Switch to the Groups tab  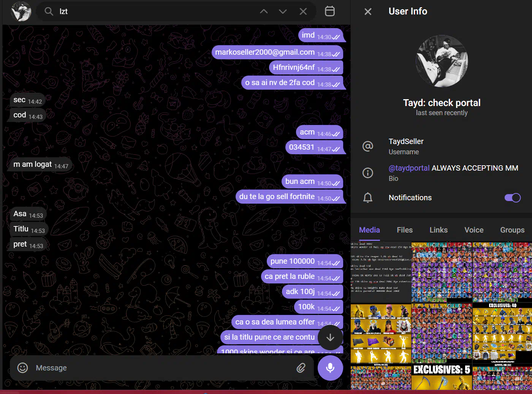coord(512,230)
